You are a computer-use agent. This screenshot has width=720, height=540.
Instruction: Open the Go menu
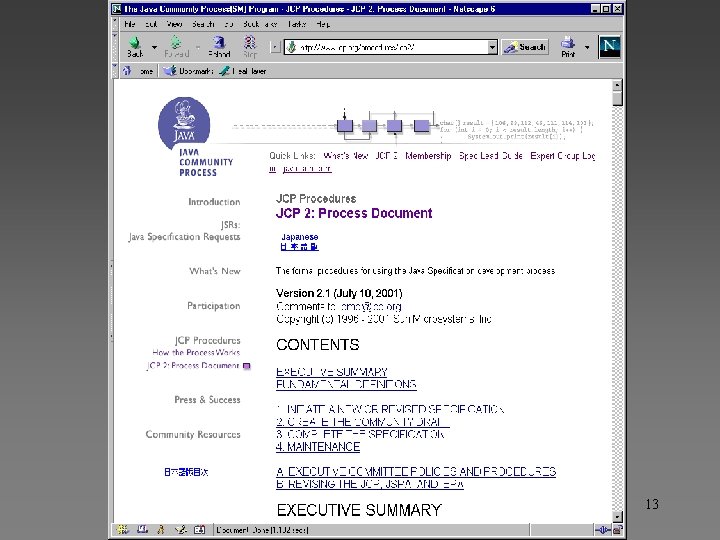coord(229,24)
